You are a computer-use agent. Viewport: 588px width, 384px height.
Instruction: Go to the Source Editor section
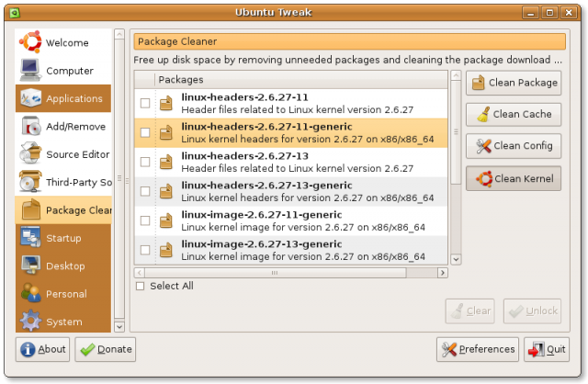63,154
